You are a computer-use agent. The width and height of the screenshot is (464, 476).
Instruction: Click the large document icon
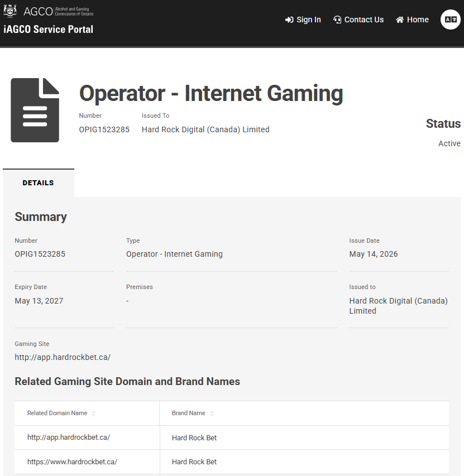pos(35,110)
